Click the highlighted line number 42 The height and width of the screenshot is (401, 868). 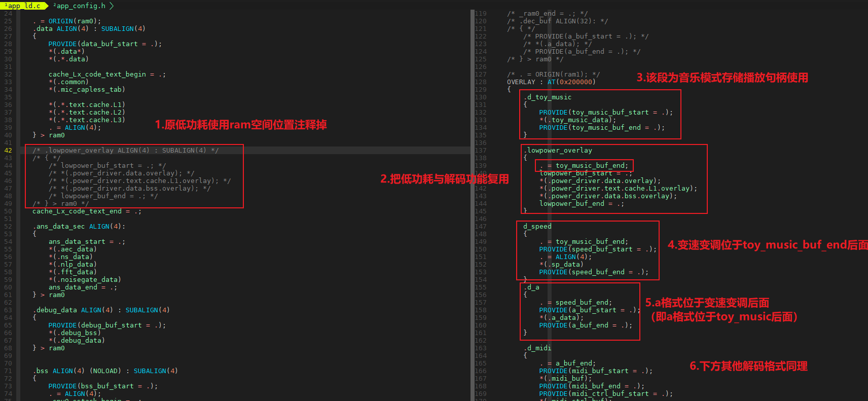coord(8,150)
